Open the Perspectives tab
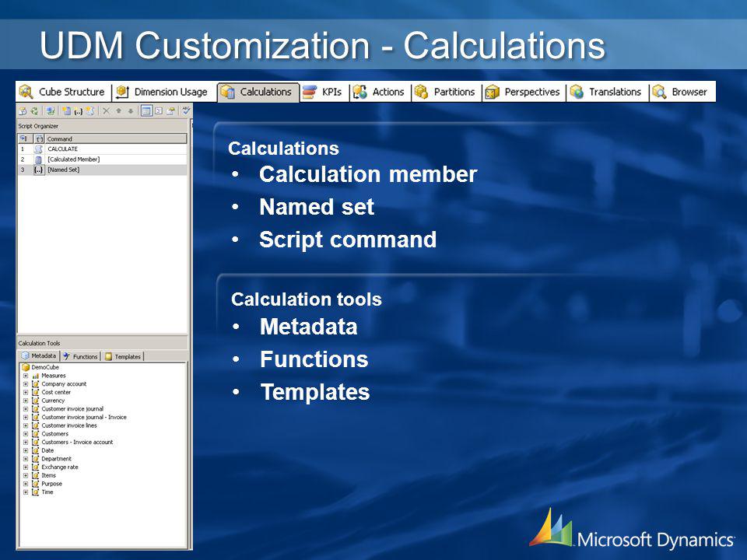This screenshot has height=560, width=747. [523, 92]
